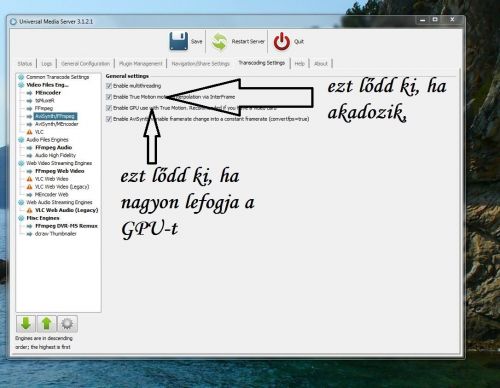Select VLC Web Audio (Legacy) engine
This screenshot has height=388, width=500.
tap(67, 210)
